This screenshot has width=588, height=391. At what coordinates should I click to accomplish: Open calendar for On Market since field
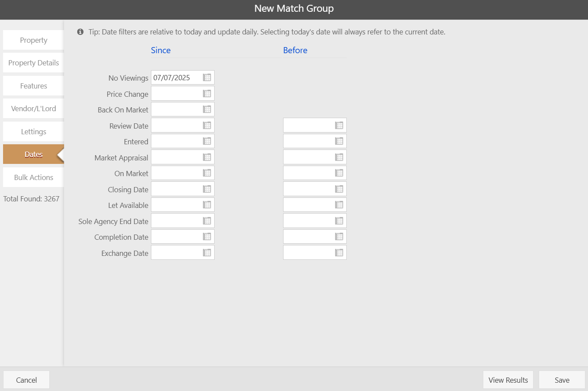click(207, 173)
